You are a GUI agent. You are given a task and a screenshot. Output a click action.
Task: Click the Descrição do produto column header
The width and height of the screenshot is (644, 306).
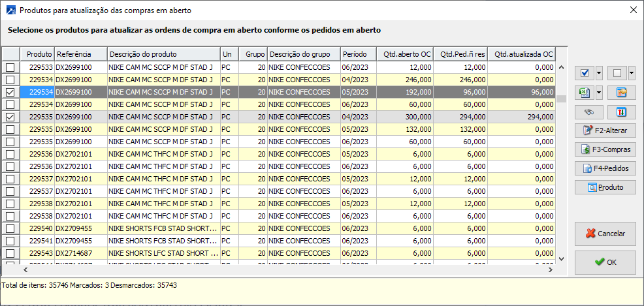click(x=163, y=54)
